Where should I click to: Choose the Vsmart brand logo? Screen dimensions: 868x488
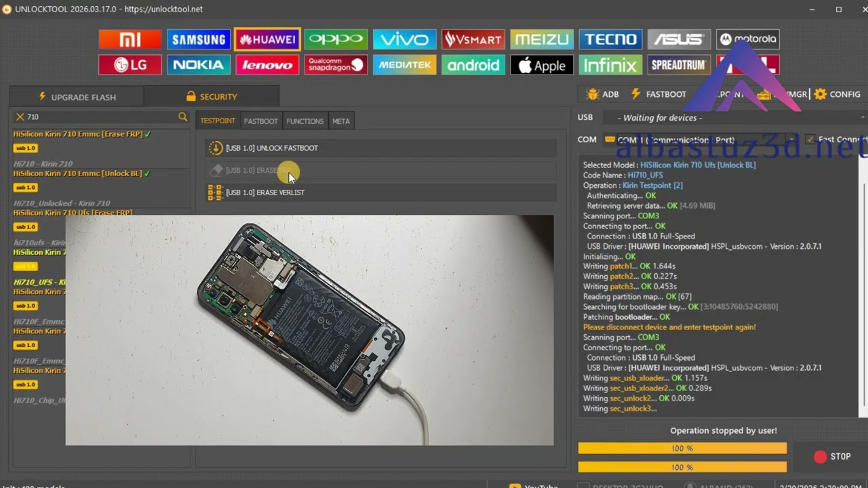[x=473, y=39]
